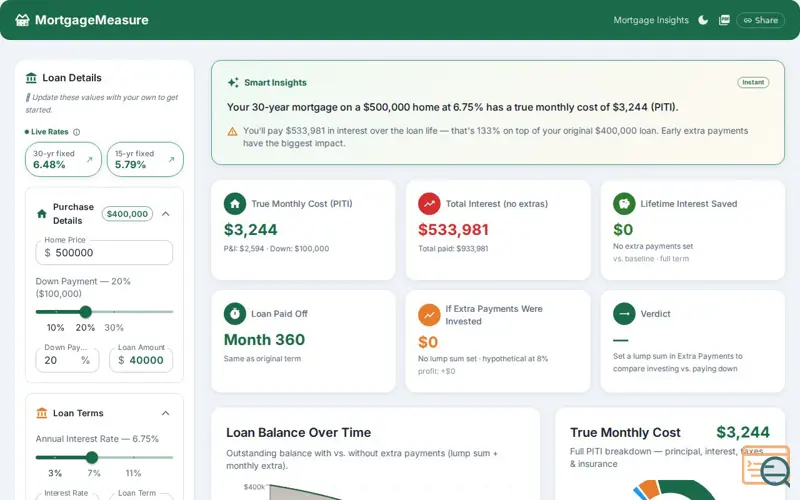Click the PDF export icon in header
Image resolution: width=800 pixels, height=500 pixels.
(x=724, y=20)
